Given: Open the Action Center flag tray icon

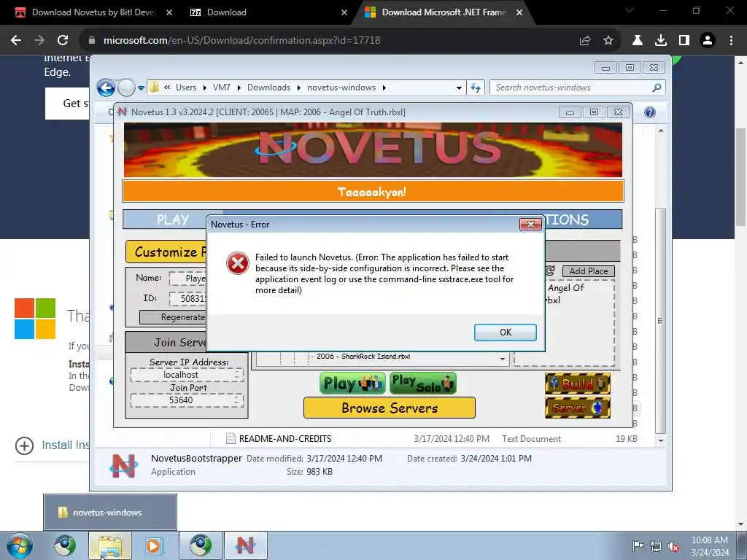Looking at the screenshot, I should pos(638,546).
